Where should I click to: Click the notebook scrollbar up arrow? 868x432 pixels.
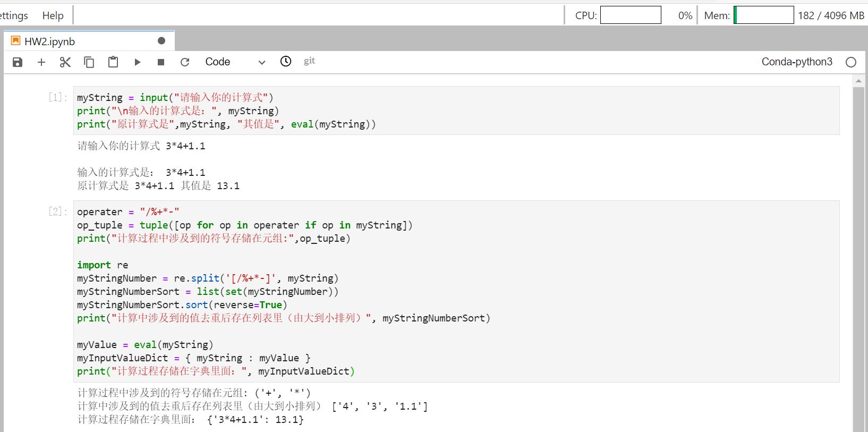(858, 81)
